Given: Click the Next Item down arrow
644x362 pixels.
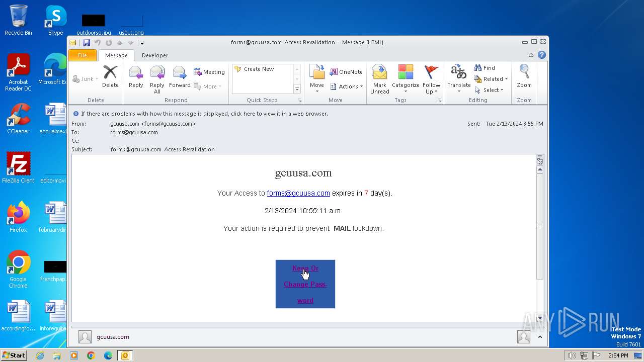Looking at the screenshot, I should point(130,43).
